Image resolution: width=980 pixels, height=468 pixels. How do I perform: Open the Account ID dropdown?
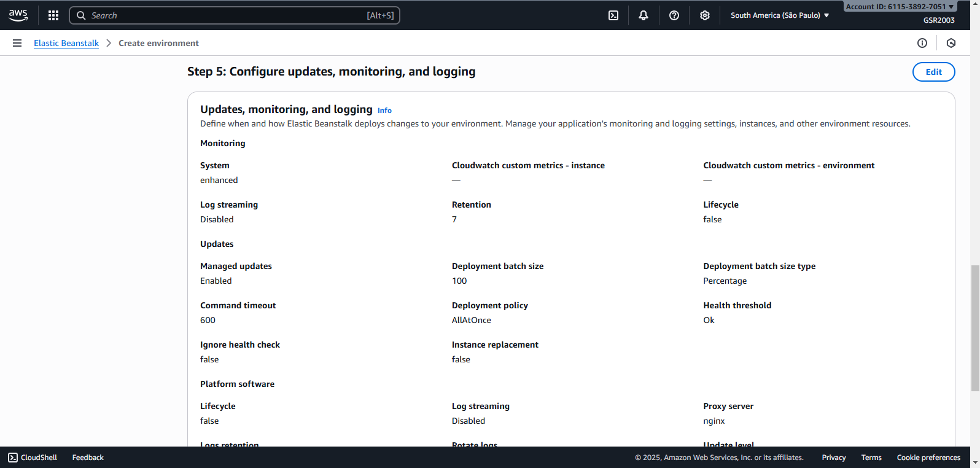pyautogui.click(x=900, y=7)
